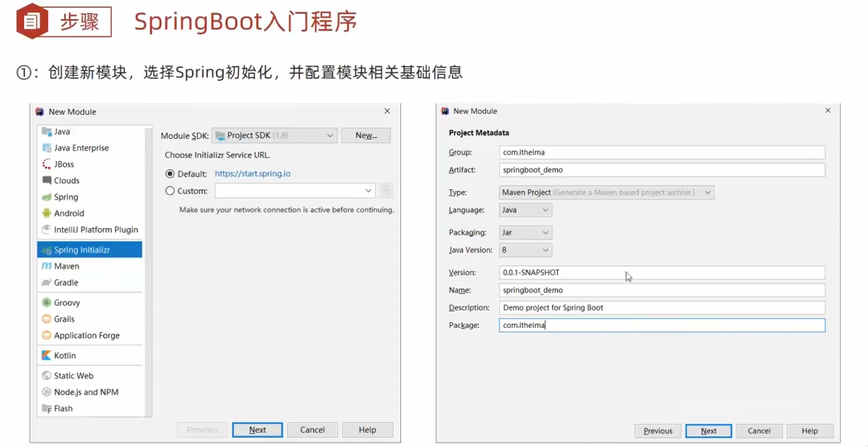This screenshot has height=447, width=868.
Task: Click the IntelliJ logo in right dialog title
Action: [x=445, y=112]
